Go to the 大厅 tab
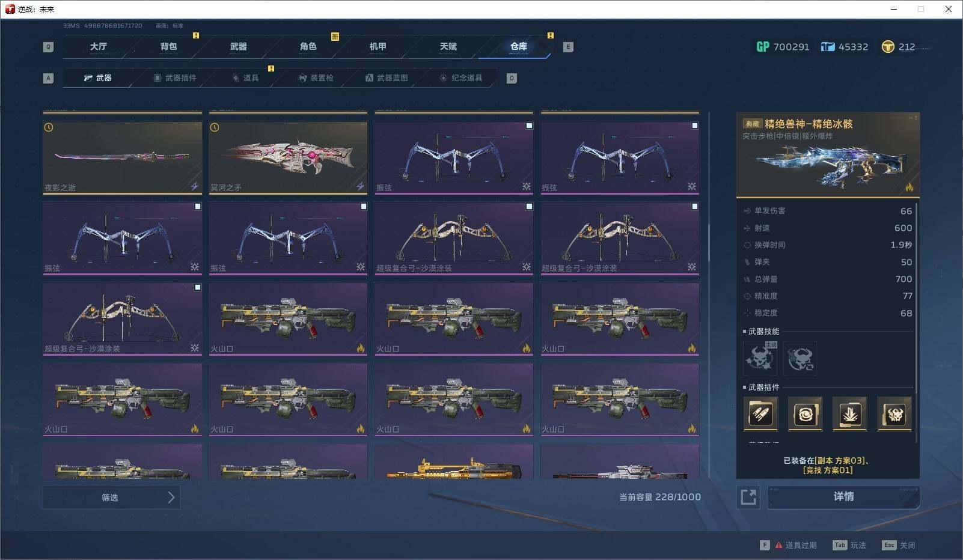Image resolution: width=963 pixels, height=560 pixels. click(x=99, y=46)
